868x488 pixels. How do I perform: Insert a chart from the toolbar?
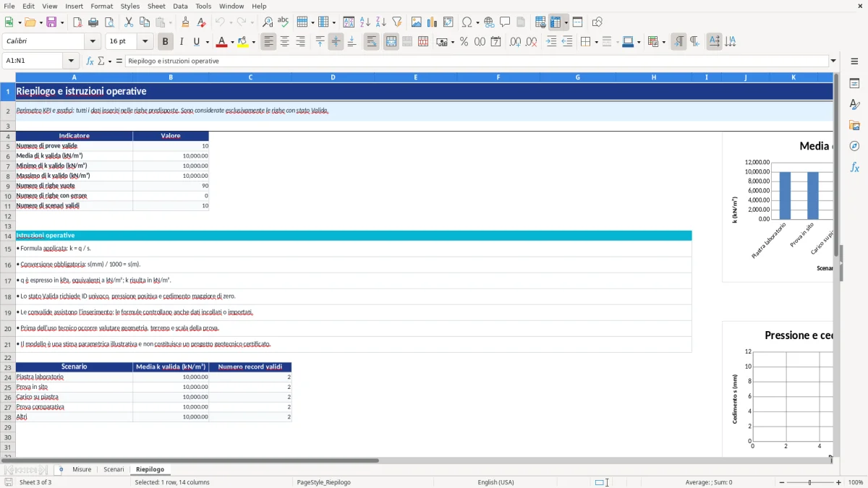click(x=432, y=22)
